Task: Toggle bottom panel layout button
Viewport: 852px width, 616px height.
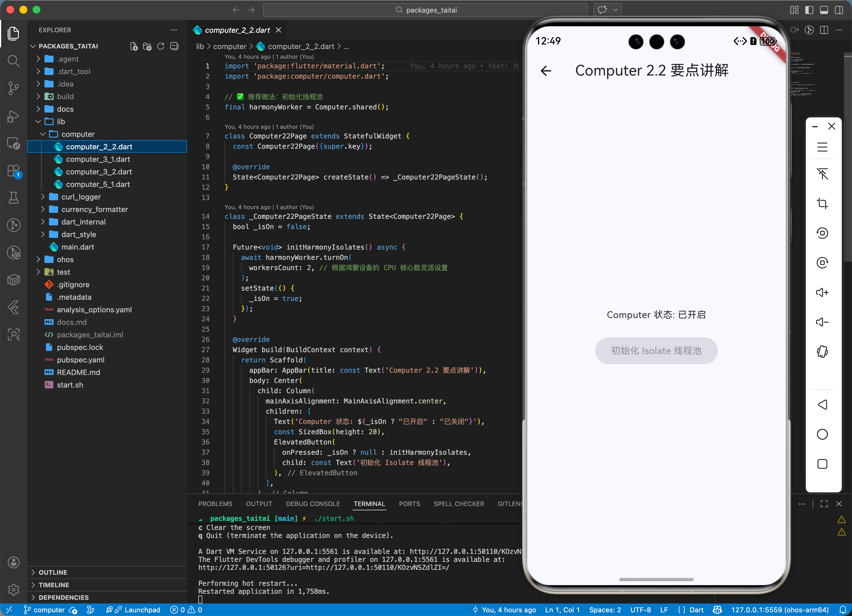Action: coord(824,10)
